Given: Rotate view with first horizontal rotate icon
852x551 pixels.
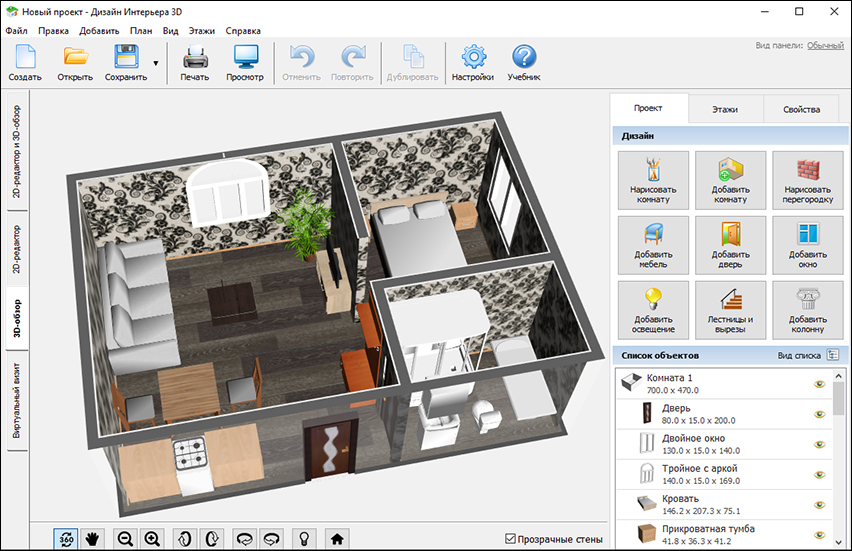Looking at the screenshot, I should (245, 539).
